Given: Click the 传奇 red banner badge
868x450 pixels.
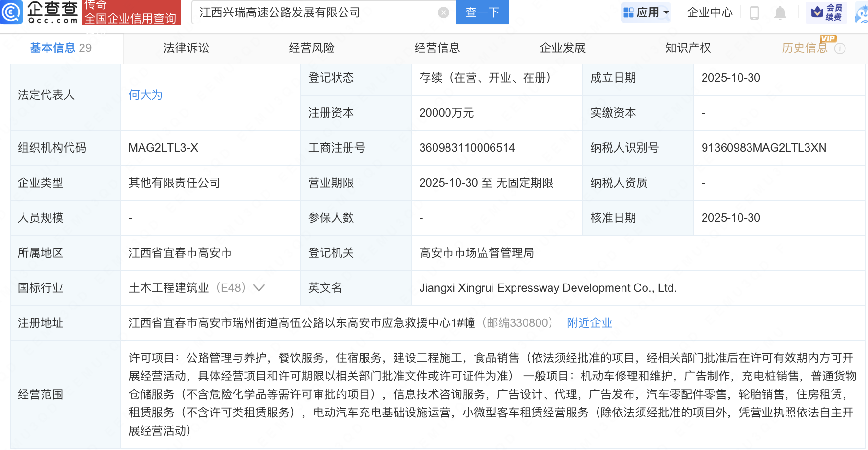Looking at the screenshot, I should pos(131,12).
